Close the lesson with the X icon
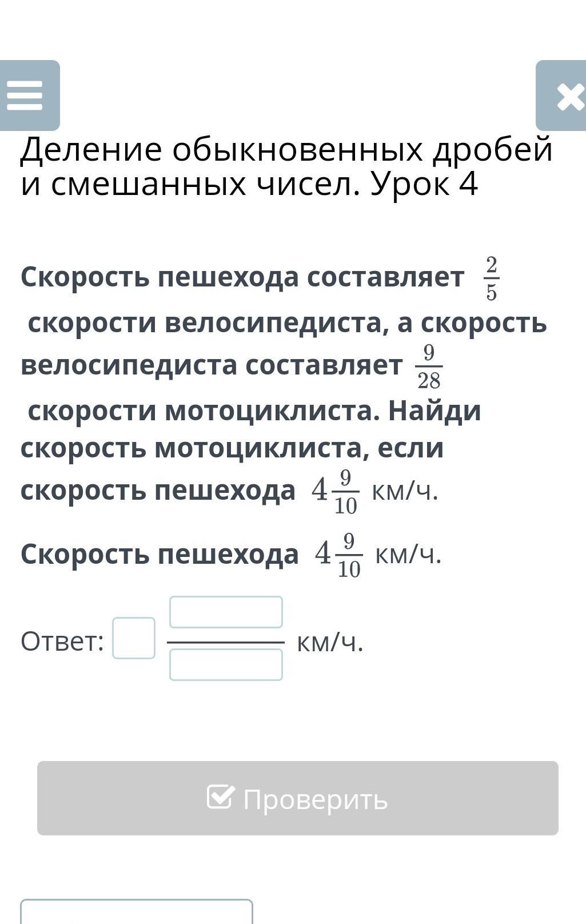 coord(561,95)
